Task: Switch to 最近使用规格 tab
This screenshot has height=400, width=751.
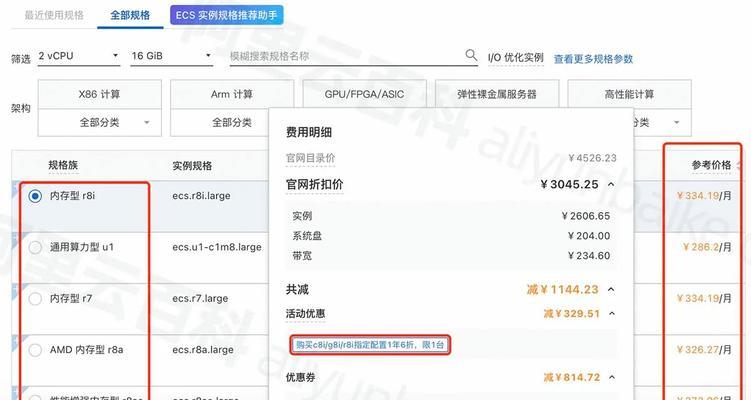Action: 54,15
